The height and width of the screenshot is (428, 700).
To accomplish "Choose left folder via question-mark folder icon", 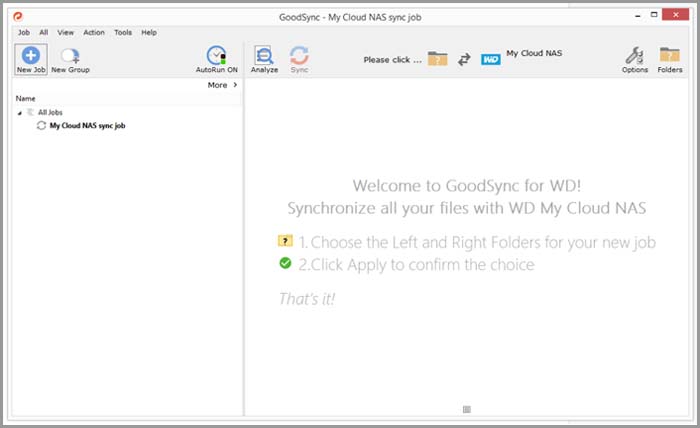I will [x=437, y=59].
